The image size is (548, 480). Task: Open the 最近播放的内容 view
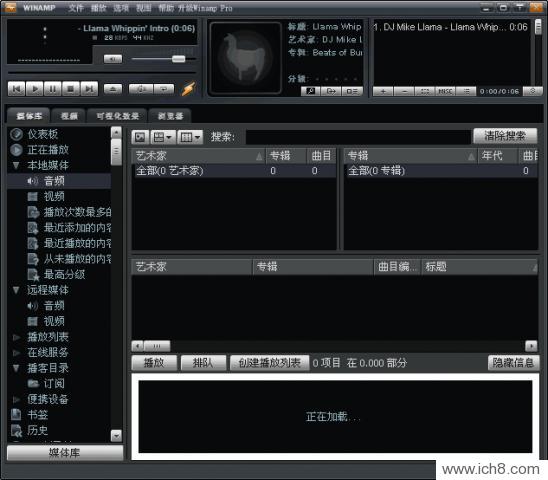pyautogui.click(x=77, y=243)
